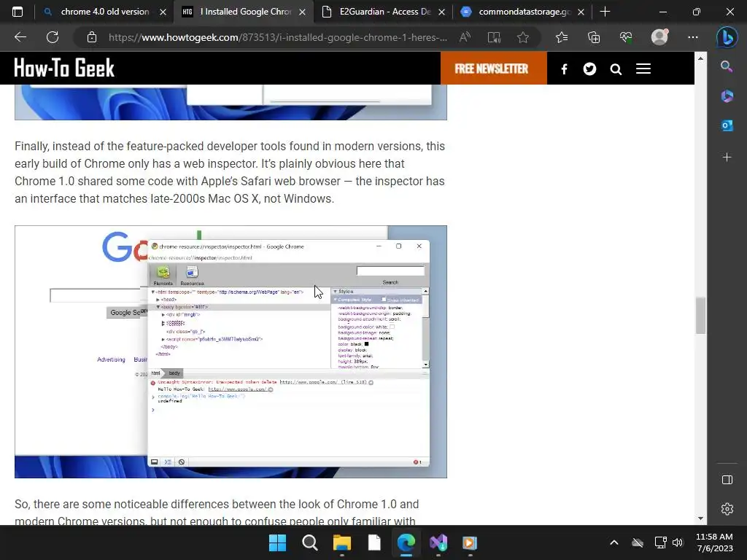Reload the current page
Image resolution: width=747 pixels, height=560 pixels.
point(53,37)
